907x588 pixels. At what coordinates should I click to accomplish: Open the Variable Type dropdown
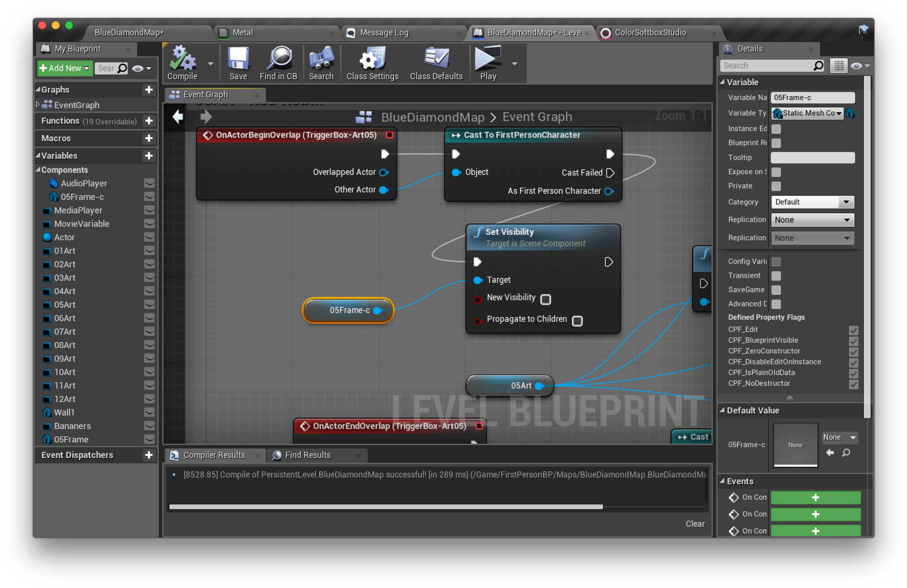pyautogui.click(x=807, y=113)
